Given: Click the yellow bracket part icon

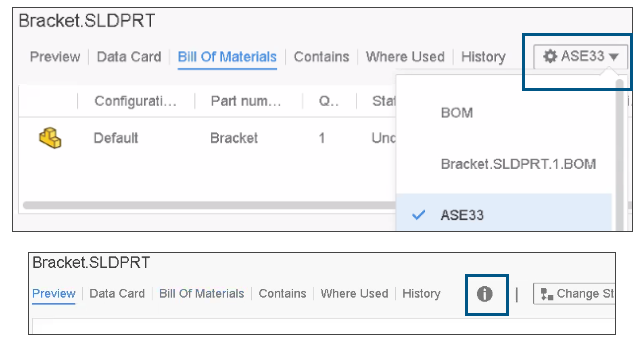Looking at the screenshot, I should 50,138.
